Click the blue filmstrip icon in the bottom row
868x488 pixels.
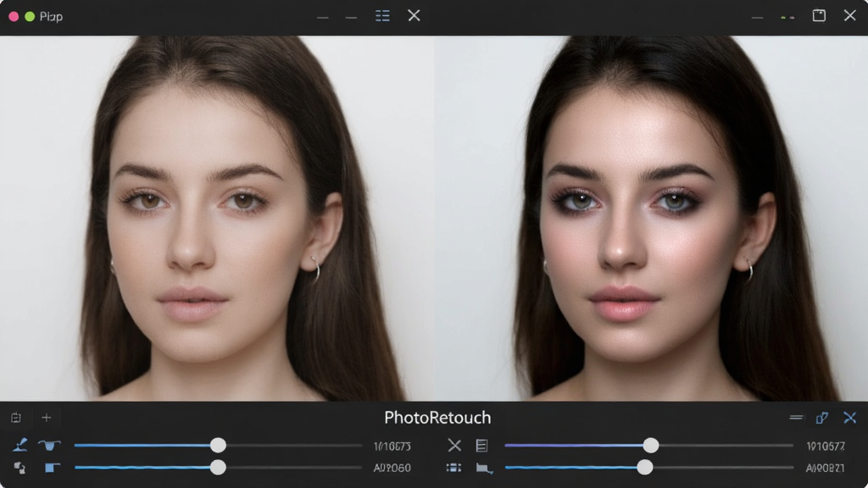pyautogui.click(x=454, y=468)
